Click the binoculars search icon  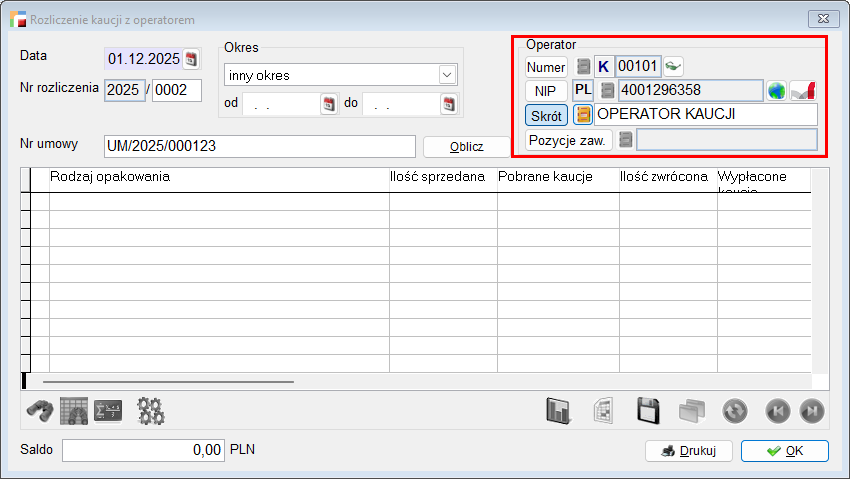pyautogui.click(x=39, y=411)
